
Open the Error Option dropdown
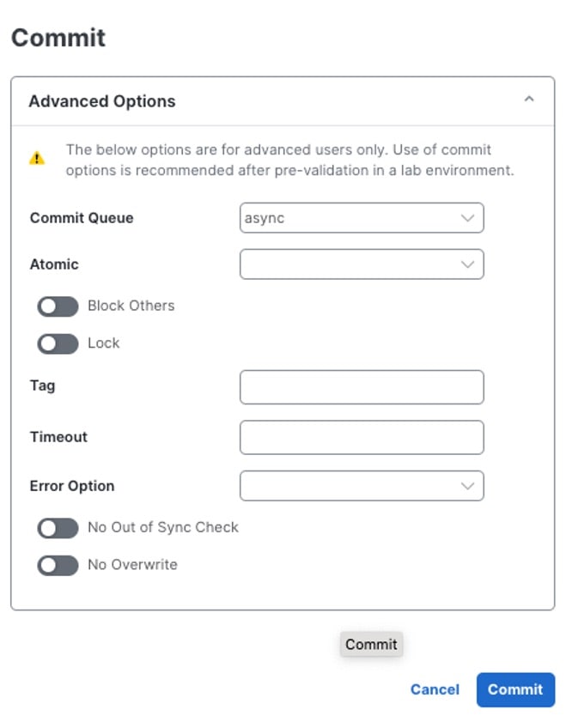(361, 486)
